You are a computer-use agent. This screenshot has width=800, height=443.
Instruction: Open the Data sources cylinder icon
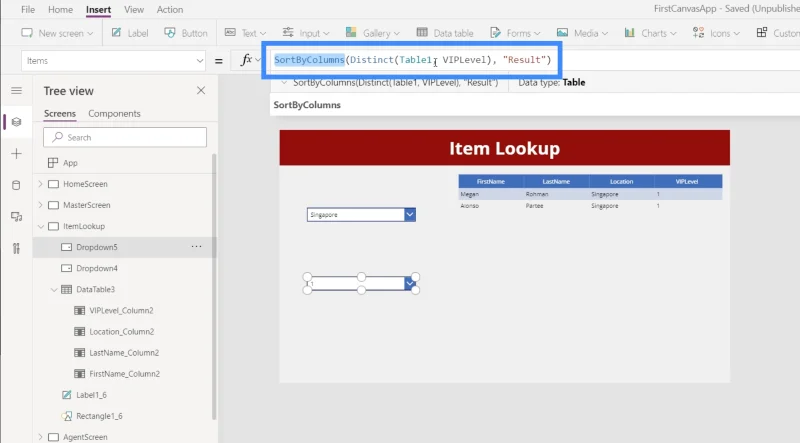pyautogui.click(x=16, y=185)
